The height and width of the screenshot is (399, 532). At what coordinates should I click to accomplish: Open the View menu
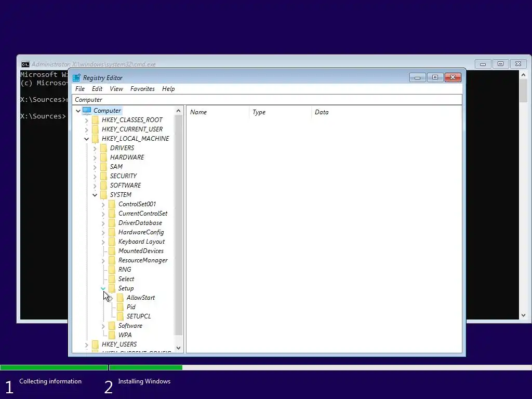[x=116, y=89]
